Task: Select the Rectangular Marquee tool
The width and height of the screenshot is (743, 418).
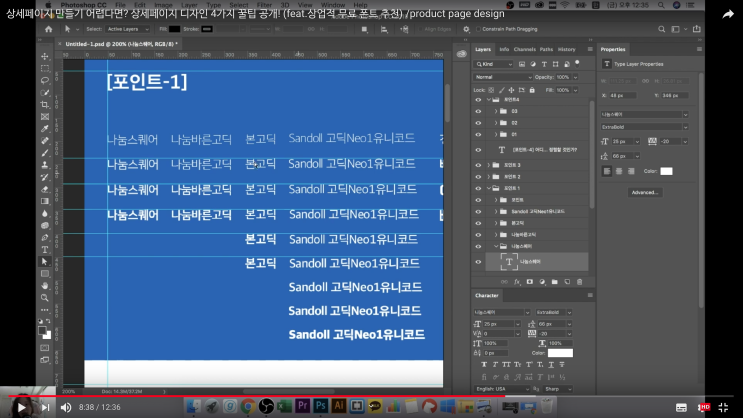Action: [x=45, y=68]
